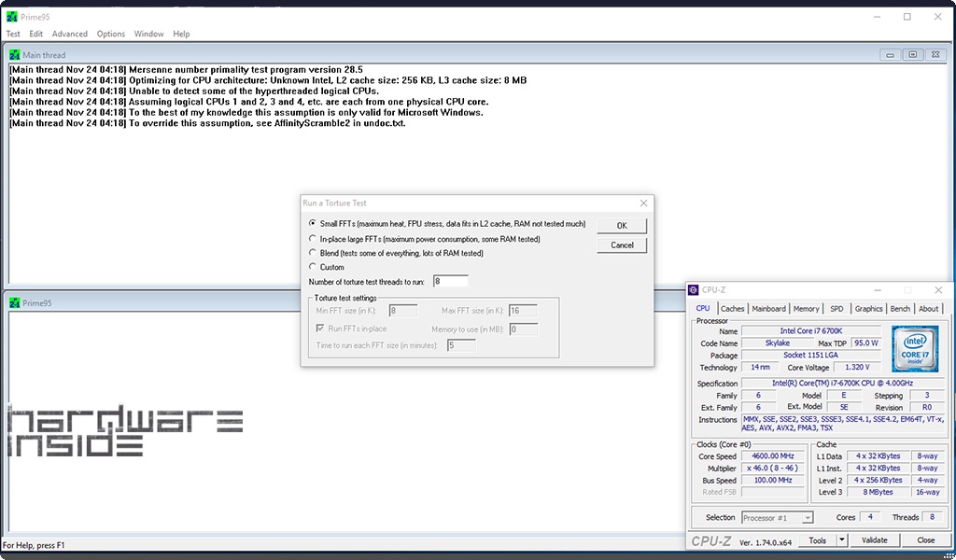Screen dimensions: 956x560
Task: Click the 8 MBytes Level 3 cache value
Action: (x=878, y=493)
